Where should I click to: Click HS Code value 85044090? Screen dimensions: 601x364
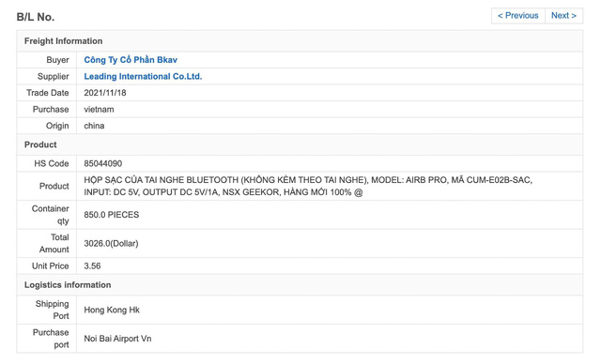coord(102,164)
